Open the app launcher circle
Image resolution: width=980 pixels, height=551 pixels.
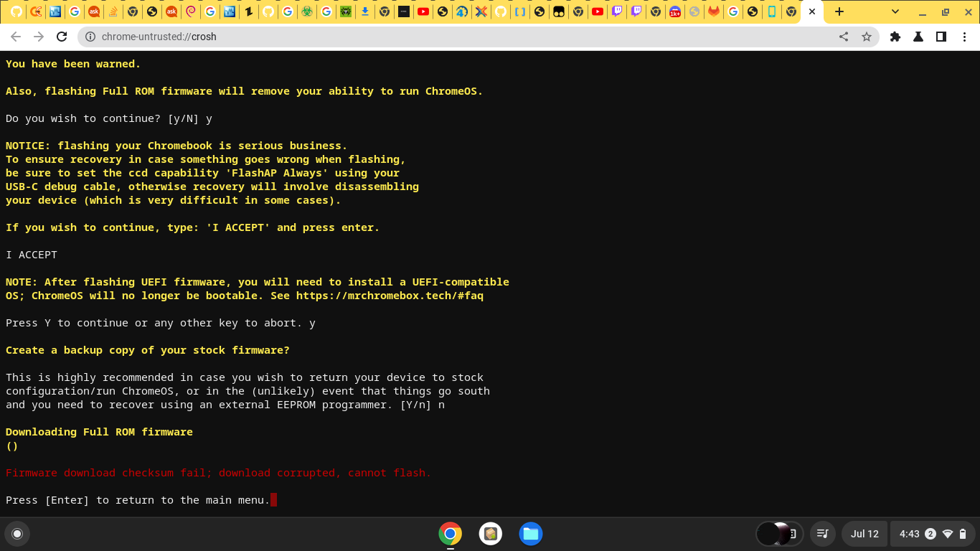[x=17, y=534]
